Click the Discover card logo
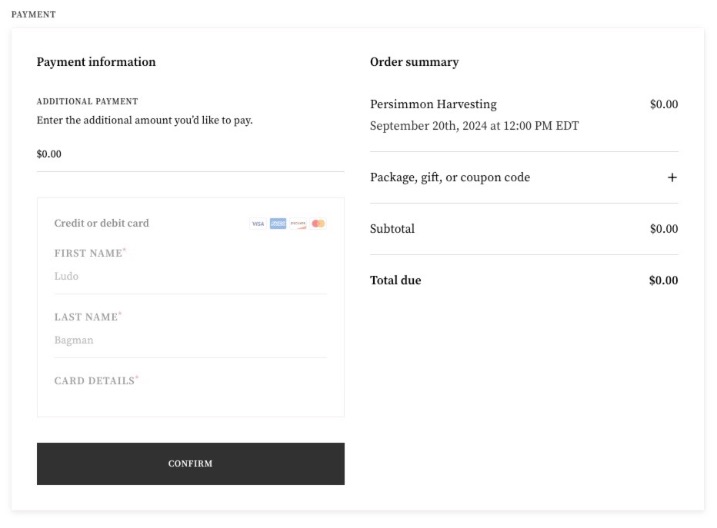The height and width of the screenshot is (528, 717). pos(298,224)
